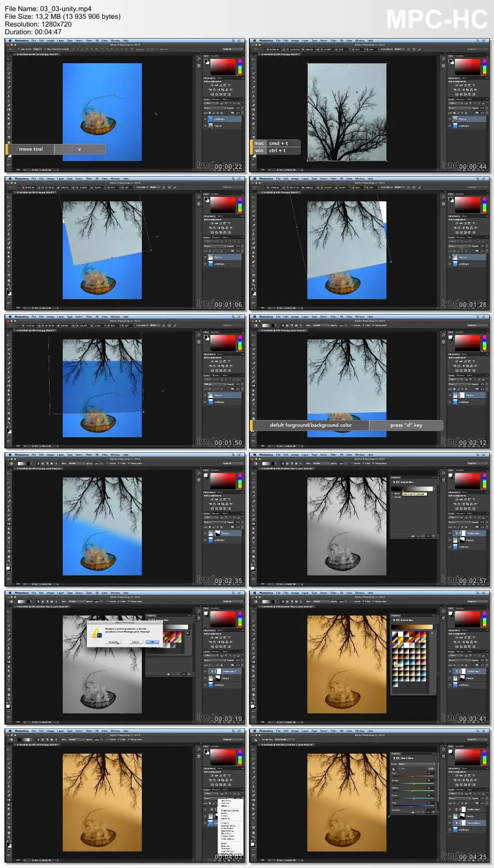Open Image menu in 00:03:41 frame

(x=295, y=593)
